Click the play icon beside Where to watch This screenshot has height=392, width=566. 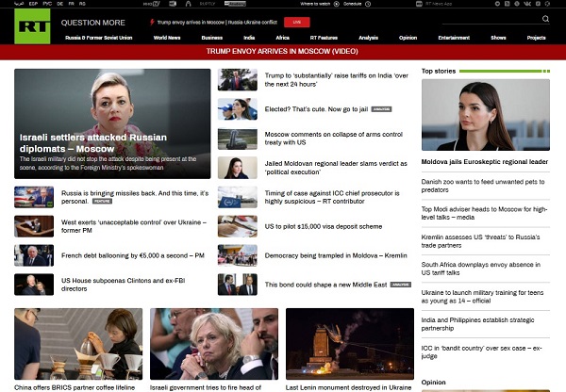click(x=337, y=4)
